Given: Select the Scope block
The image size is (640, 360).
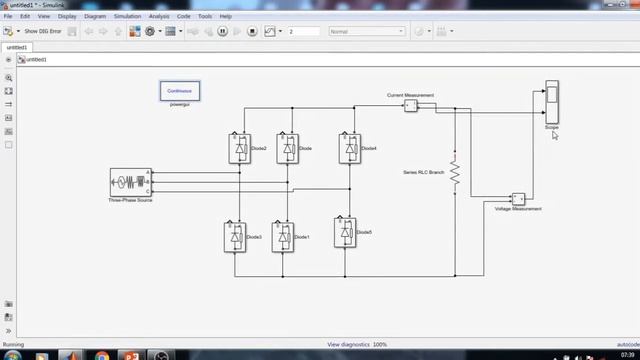Looking at the screenshot, I should [x=552, y=102].
